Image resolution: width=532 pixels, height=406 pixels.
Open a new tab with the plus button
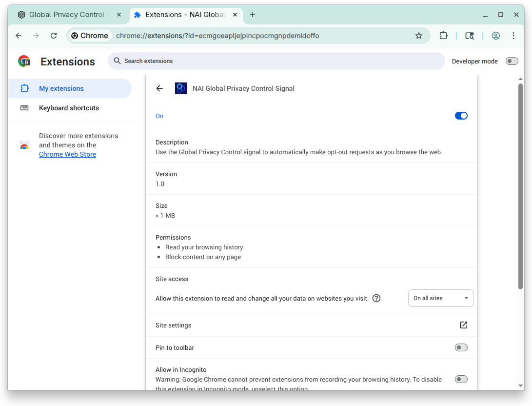[x=253, y=15]
